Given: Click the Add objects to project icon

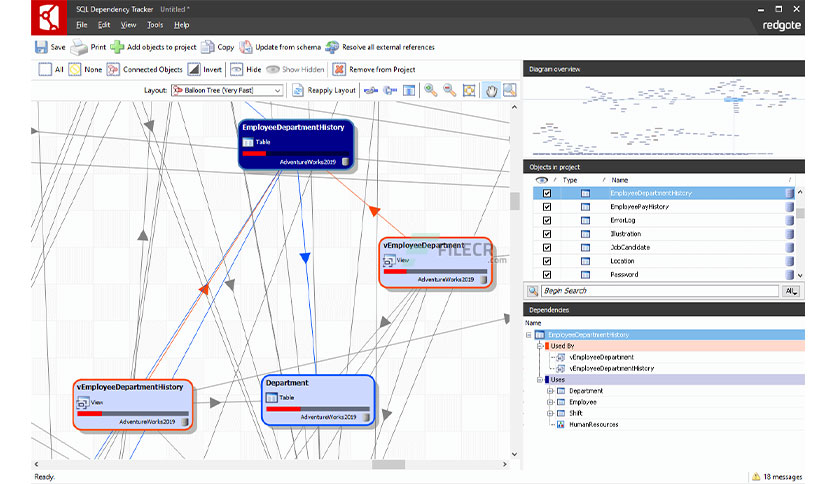Looking at the screenshot, I should click(117, 47).
